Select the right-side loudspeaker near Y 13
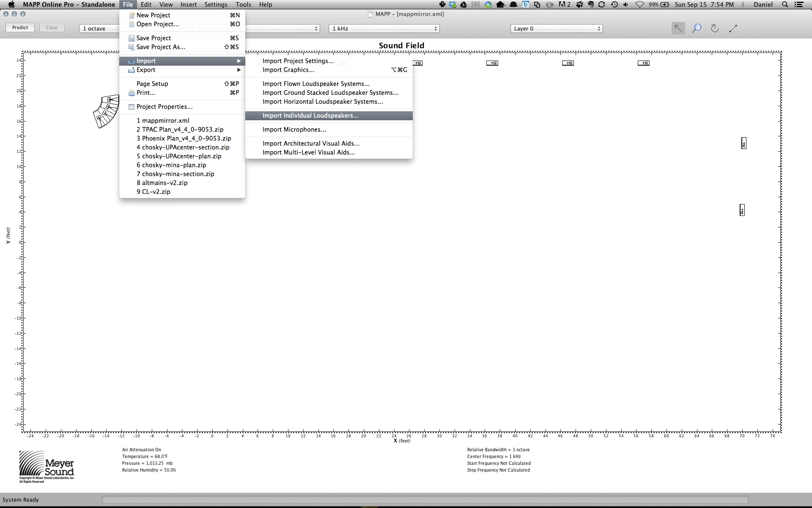Image resolution: width=812 pixels, height=508 pixels. tap(744, 144)
